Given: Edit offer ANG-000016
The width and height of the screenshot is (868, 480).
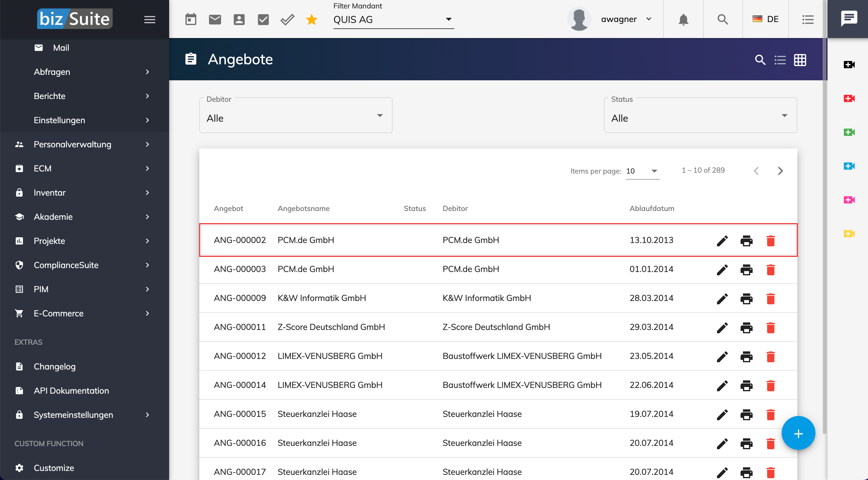Looking at the screenshot, I should click(722, 443).
